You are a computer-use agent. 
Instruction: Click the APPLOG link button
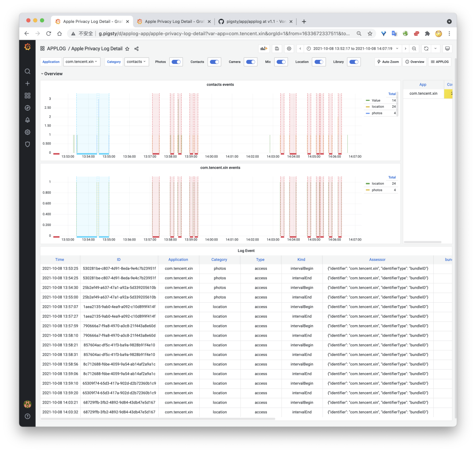(x=439, y=62)
